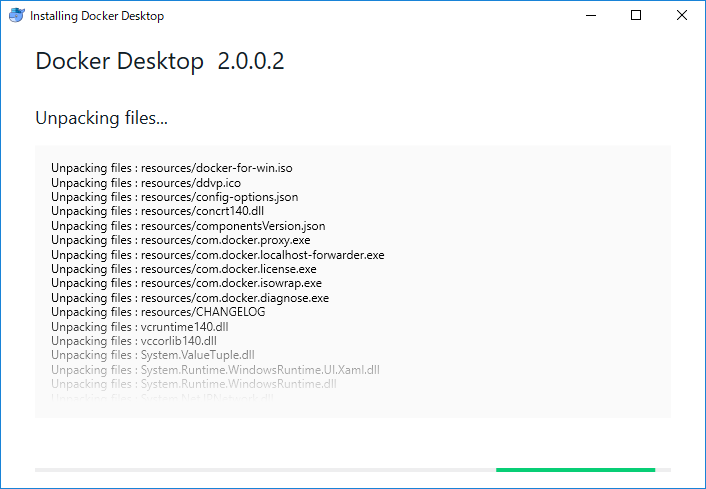Select log line System.Runtime.WindowsRuntime.UI.Xaml.dll
The height and width of the screenshot is (489, 706).
[x=215, y=370]
